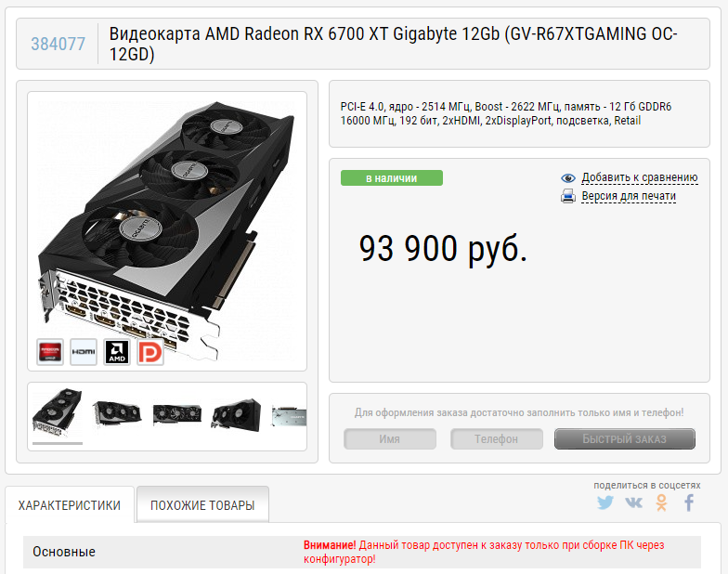Screen dimensions: 728x574
Task: Click the black AMD logo badge
Action: tap(117, 351)
